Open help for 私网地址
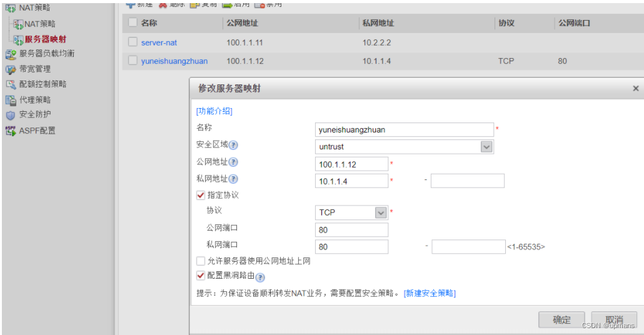The width and height of the screenshot is (644, 335). (x=233, y=179)
